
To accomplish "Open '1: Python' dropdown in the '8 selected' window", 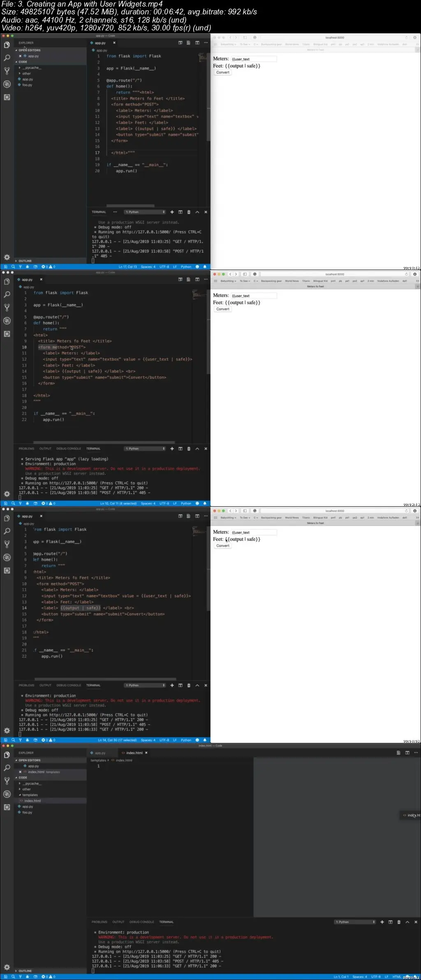I will (145, 449).
